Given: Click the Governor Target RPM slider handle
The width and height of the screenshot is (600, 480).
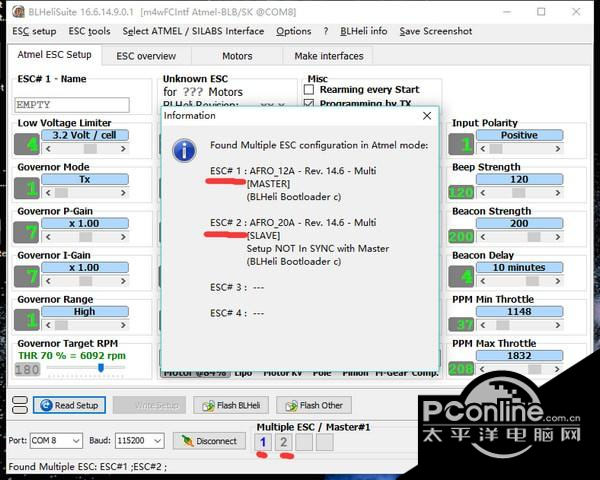Looking at the screenshot, I should (101, 368).
